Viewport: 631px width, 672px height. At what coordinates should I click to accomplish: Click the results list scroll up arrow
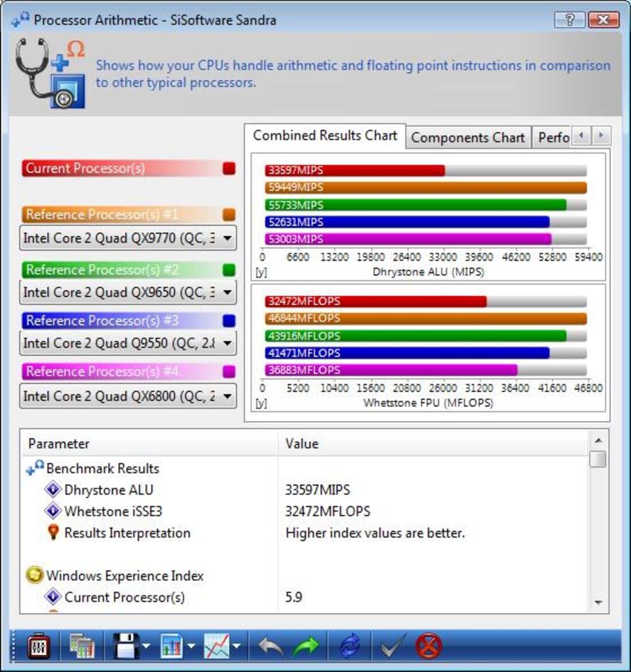598,440
